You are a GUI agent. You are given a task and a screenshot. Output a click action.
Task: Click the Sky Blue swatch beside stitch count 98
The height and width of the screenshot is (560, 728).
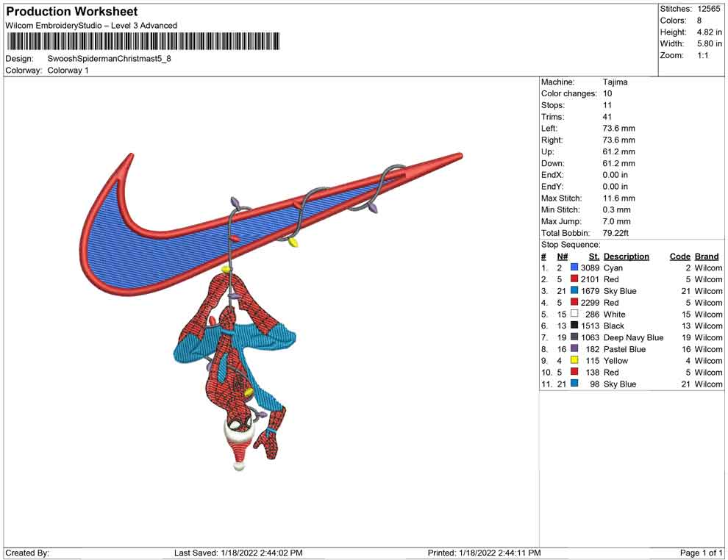574,383
